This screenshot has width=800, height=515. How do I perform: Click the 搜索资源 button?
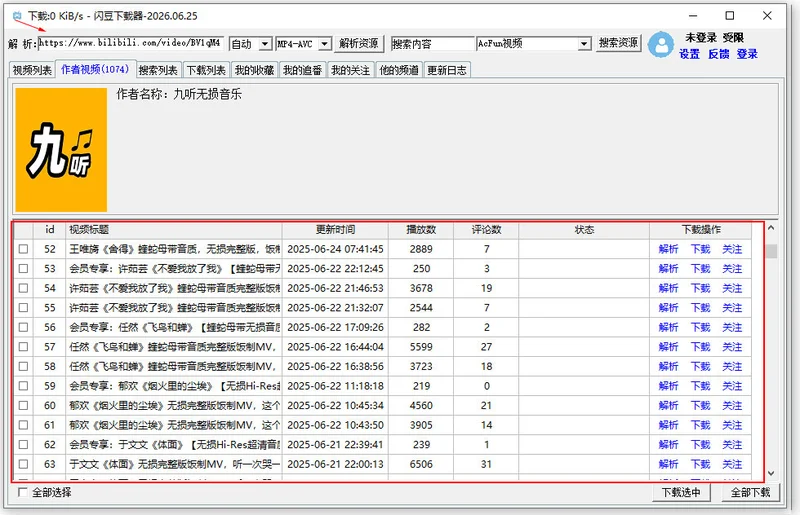click(x=618, y=43)
